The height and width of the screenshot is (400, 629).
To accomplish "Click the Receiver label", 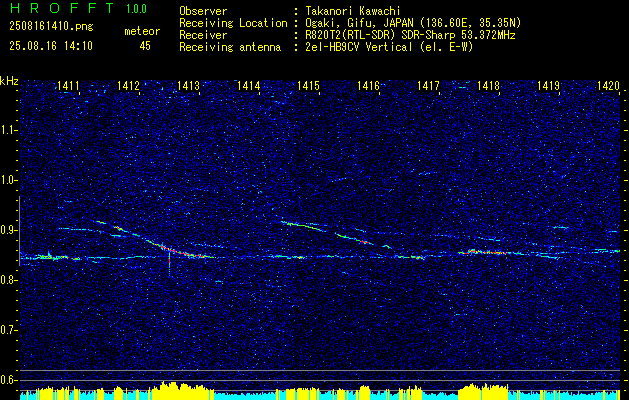I will point(203,35).
